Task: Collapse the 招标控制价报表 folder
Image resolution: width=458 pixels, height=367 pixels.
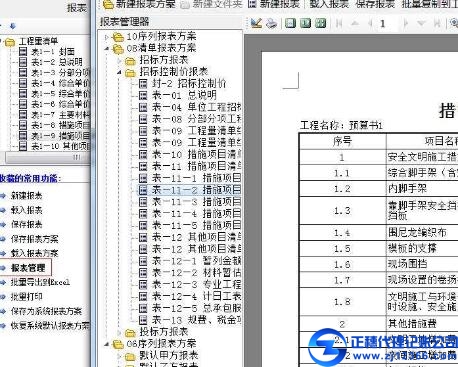Action: pyautogui.click(x=119, y=72)
